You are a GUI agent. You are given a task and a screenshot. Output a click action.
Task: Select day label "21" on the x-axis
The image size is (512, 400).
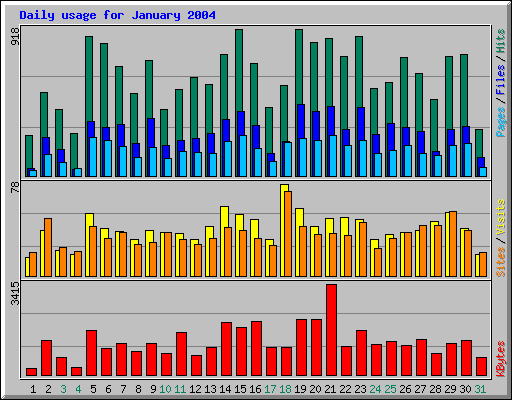click(330, 389)
